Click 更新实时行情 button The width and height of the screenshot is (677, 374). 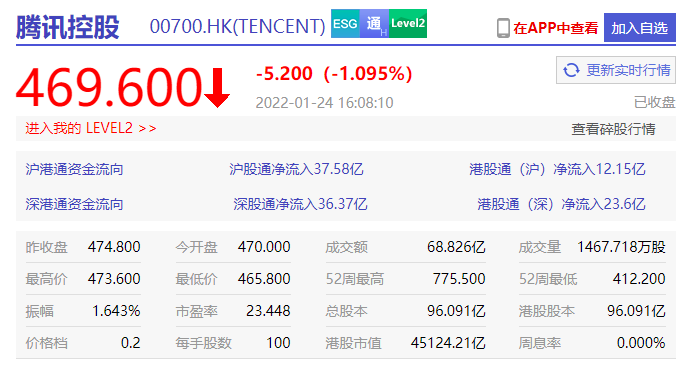tap(616, 70)
